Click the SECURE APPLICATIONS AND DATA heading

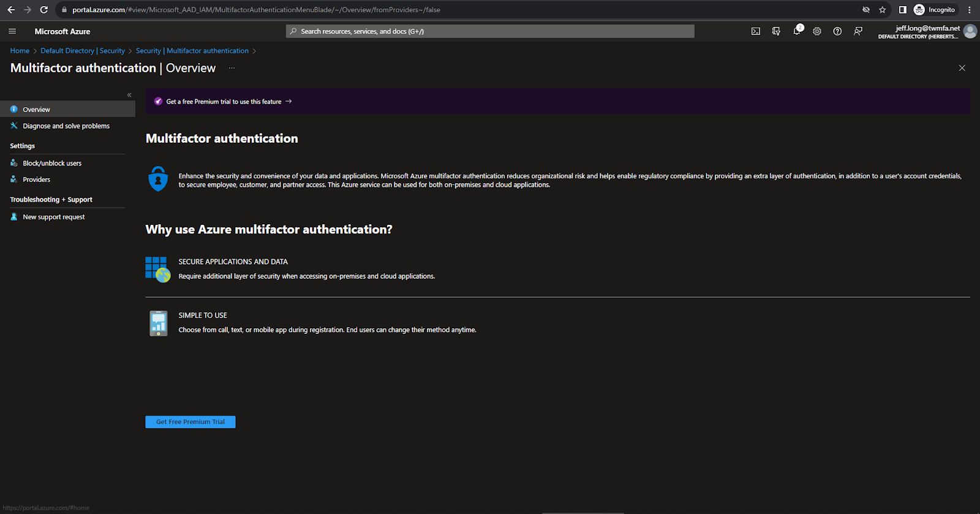pyautogui.click(x=233, y=262)
